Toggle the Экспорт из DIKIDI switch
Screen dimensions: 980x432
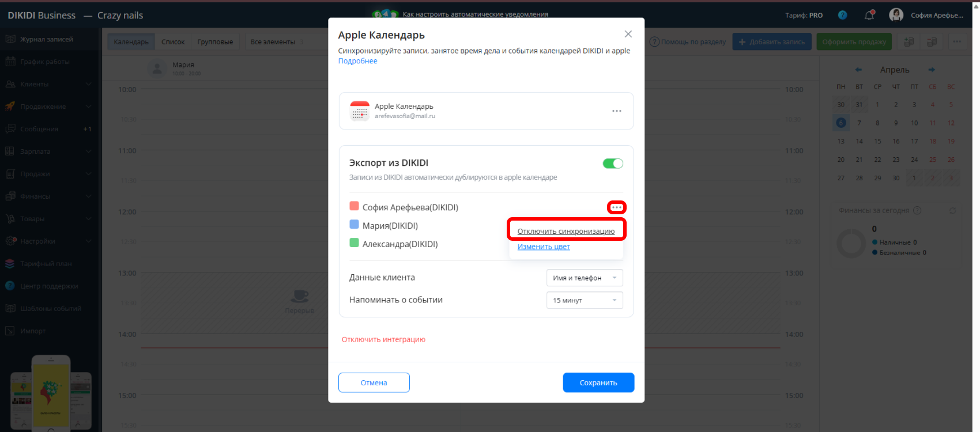[613, 164]
